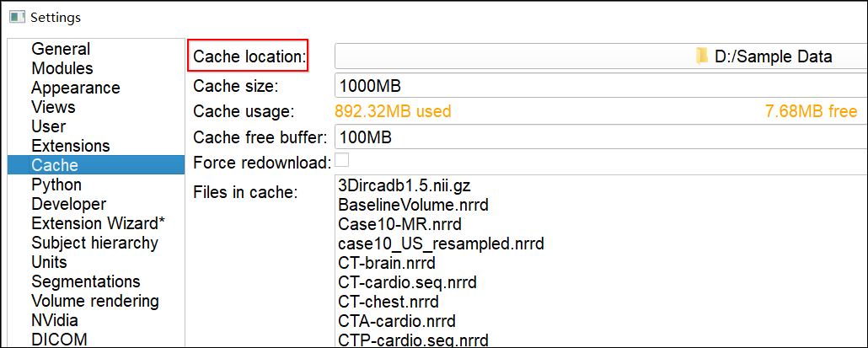This screenshot has height=348, width=868.
Task: Open Volume rendering settings
Action: pyautogui.click(x=94, y=301)
